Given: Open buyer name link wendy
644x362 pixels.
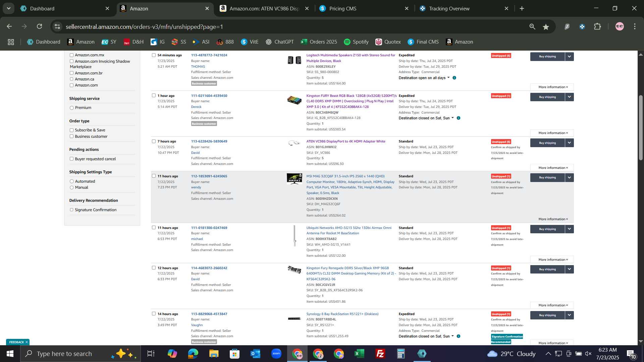Looking at the screenshot, I should coord(196,187).
